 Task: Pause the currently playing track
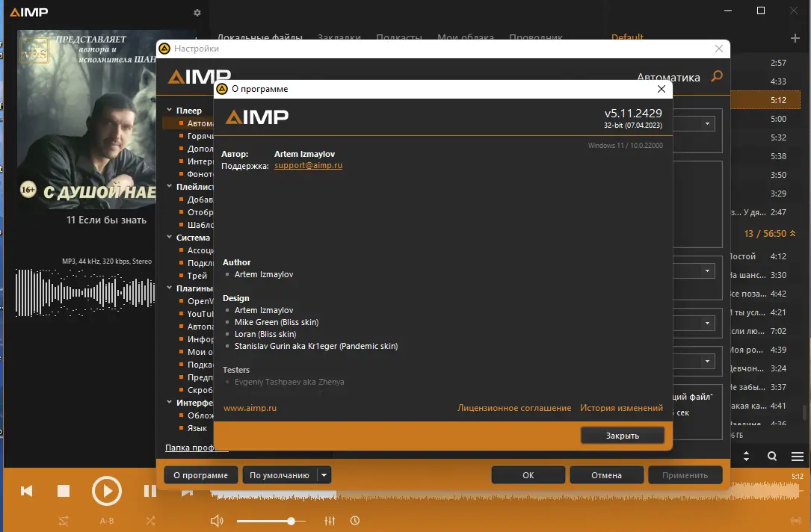click(149, 490)
